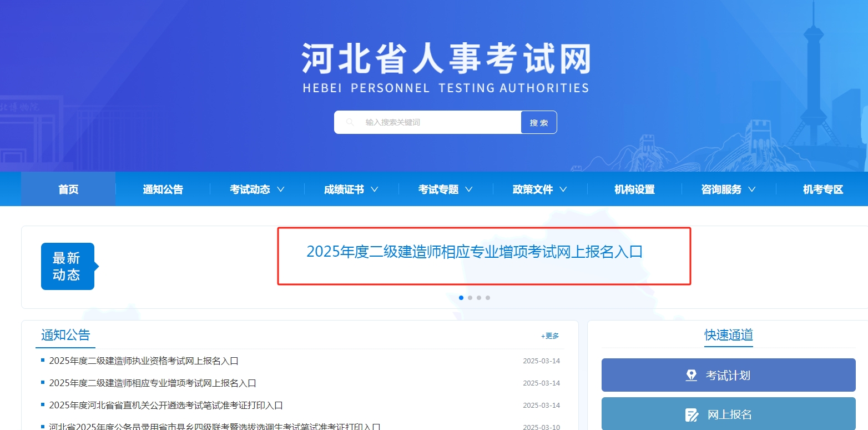The height and width of the screenshot is (430, 868).
Task: Click inside the keyword search input field
Action: pos(433,122)
